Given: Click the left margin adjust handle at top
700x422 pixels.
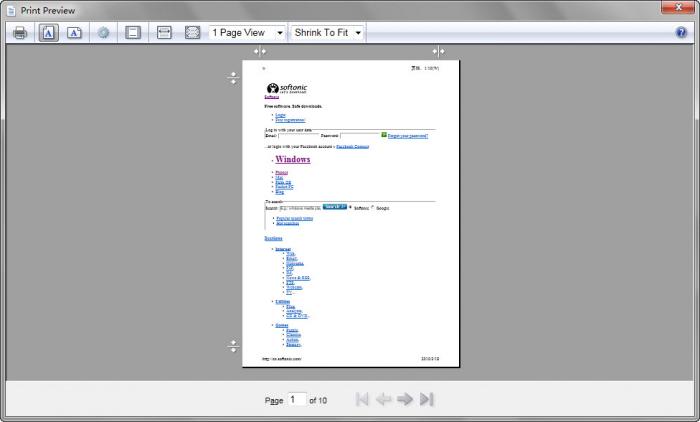Looking at the screenshot, I should point(260,51).
